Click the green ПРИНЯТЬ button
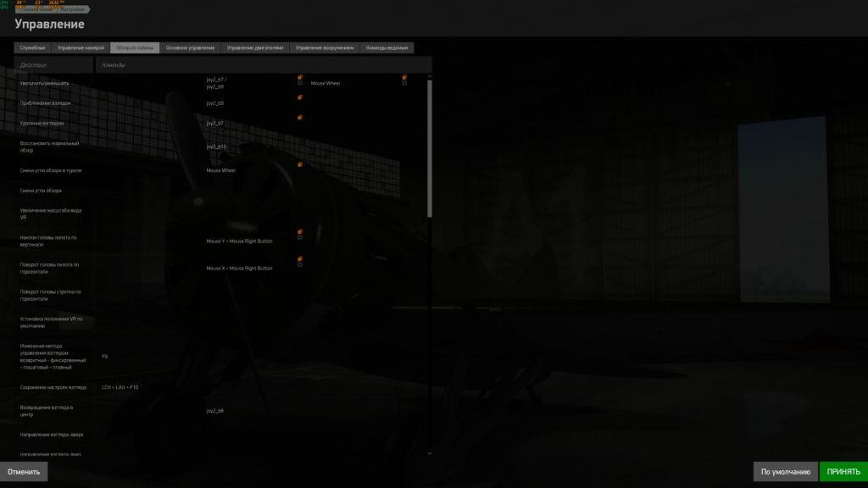This screenshot has width=868, height=488. (843, 471)
